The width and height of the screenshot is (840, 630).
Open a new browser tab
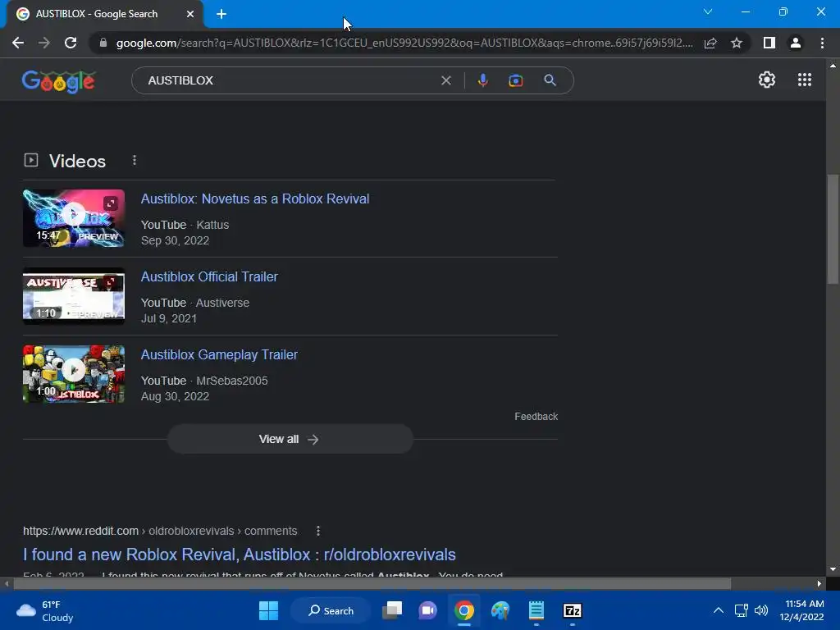[221, 14]
